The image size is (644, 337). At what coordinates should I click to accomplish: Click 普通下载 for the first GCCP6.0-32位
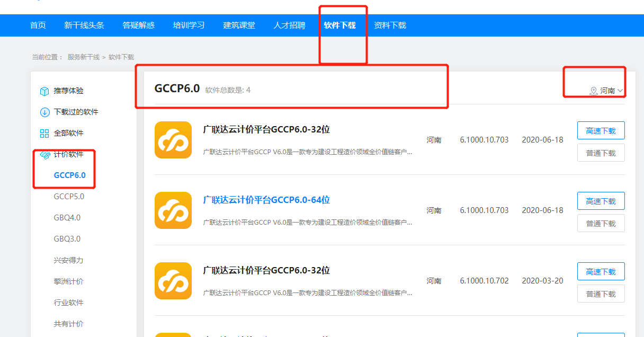pos(601,152)
